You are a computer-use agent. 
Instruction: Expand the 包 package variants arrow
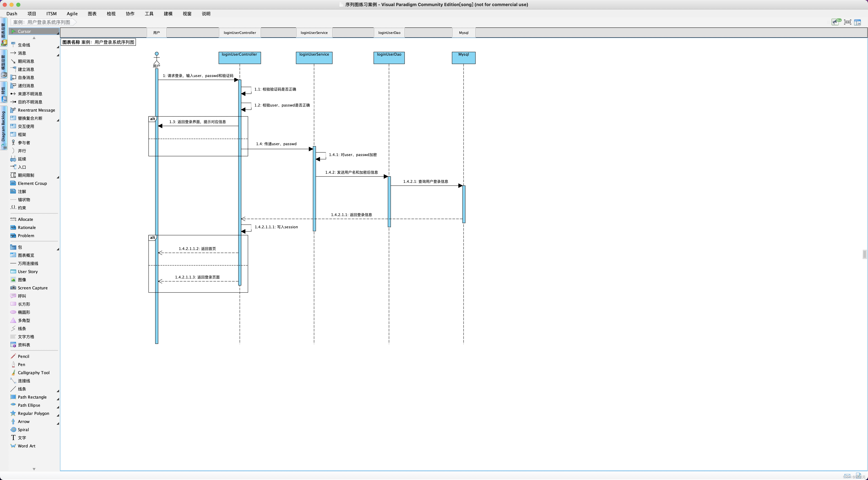(x=58, y=249)
